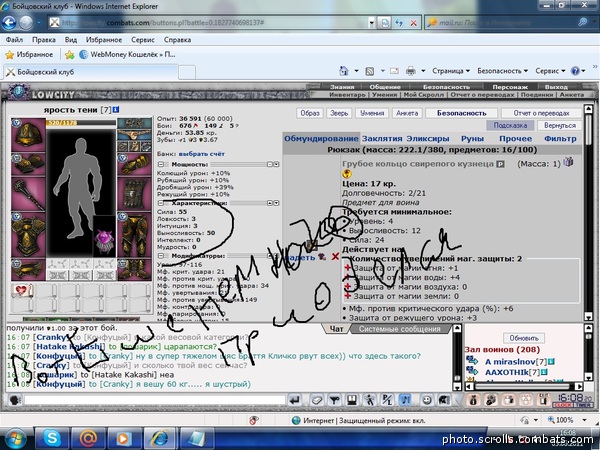Click the money bag icon in bottom bar
Image resolution: width=600 pixels, height=450 pixels.
pos(473,400)
